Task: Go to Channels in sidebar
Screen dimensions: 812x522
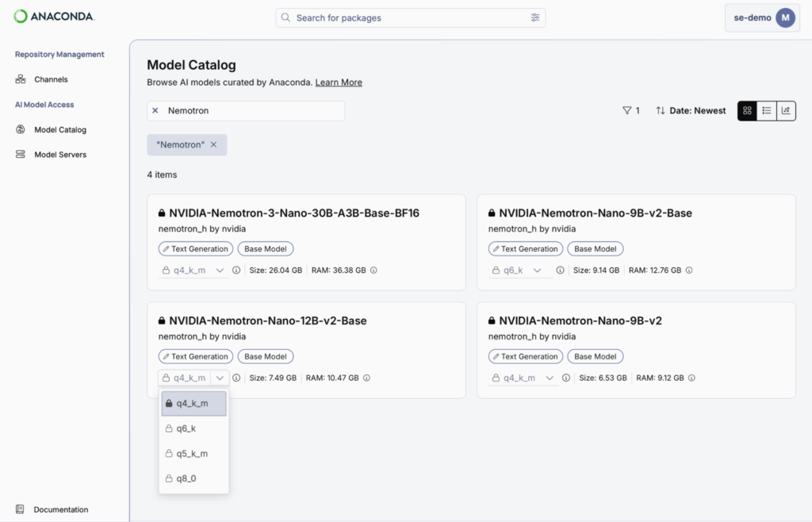Action: click(51, 79)
